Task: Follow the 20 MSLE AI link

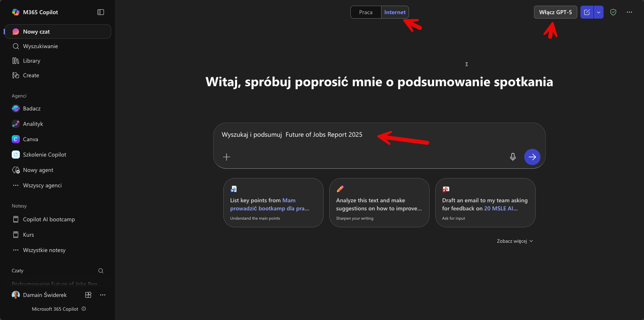Action: [x=501, y=208]
